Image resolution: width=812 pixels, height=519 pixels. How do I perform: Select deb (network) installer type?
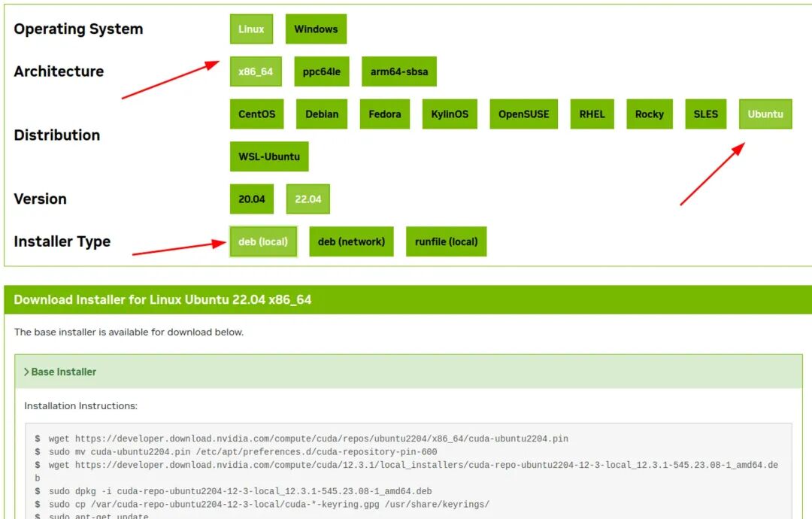click(351, 241)
